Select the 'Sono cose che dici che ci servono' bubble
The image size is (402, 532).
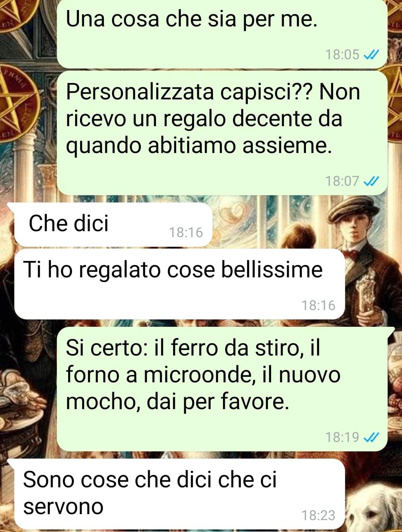[x=179, y=494]
